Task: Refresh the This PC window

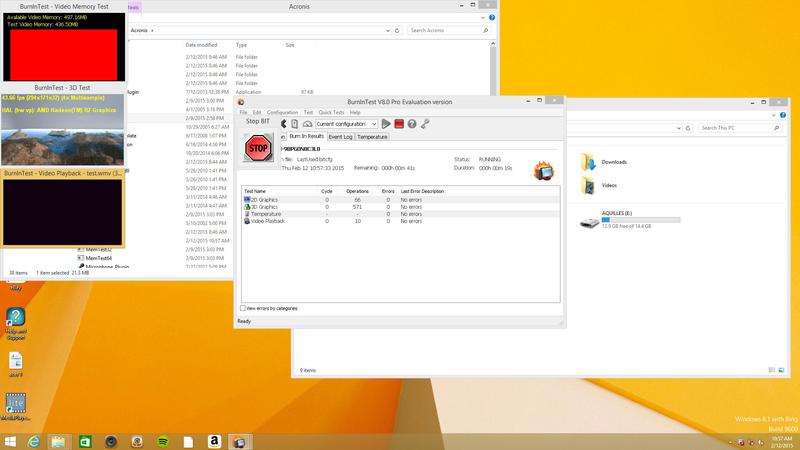Action: coord(688,128)
